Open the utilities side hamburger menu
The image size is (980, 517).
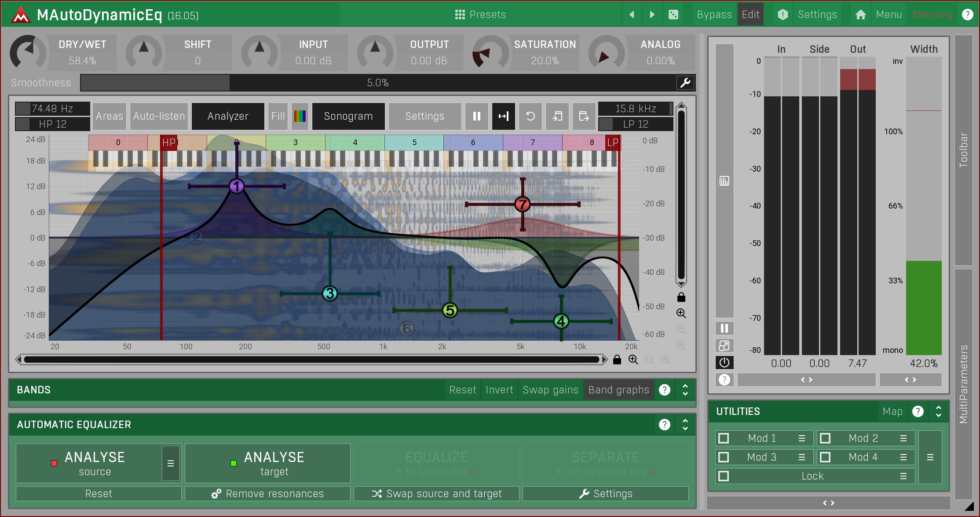pyautogui.click(x=930, y=458)
